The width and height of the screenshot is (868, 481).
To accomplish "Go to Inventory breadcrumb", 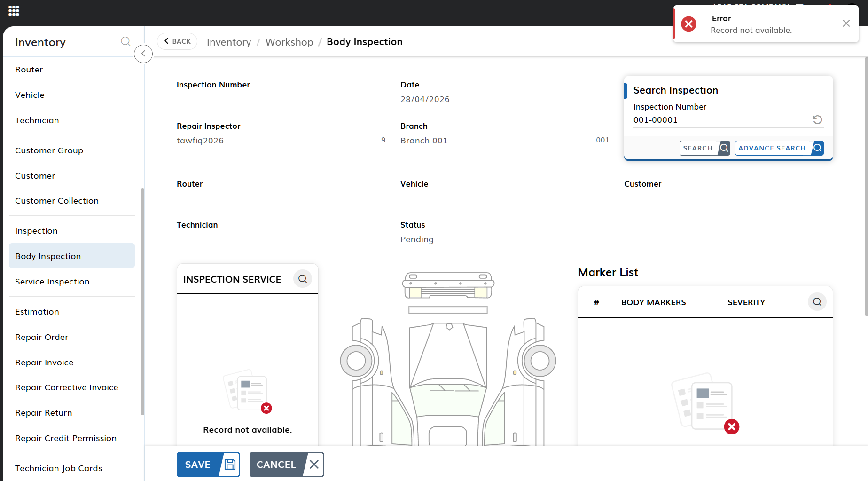I will pos(229,42).
